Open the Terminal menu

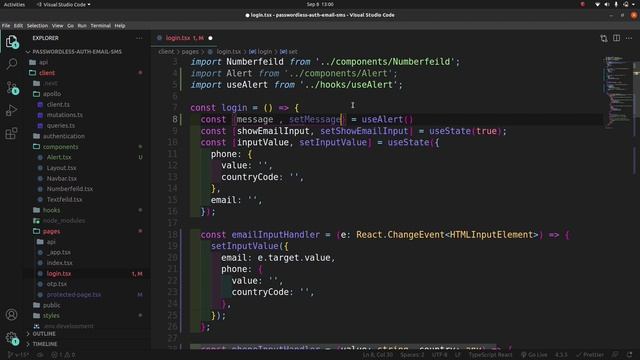pos(100,26)
